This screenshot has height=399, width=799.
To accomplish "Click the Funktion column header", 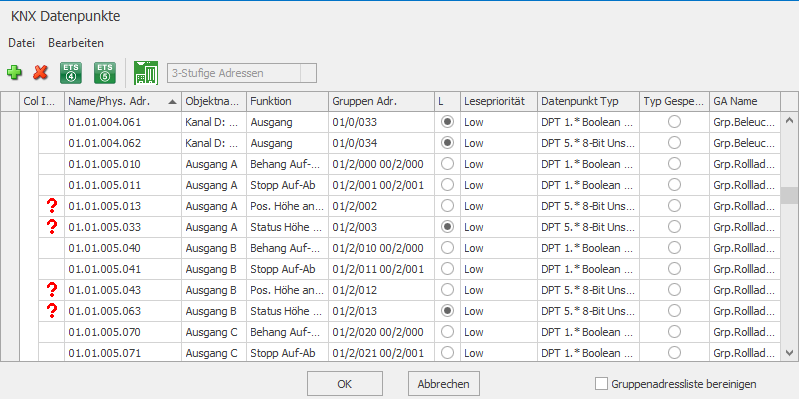I will [287, 101].
